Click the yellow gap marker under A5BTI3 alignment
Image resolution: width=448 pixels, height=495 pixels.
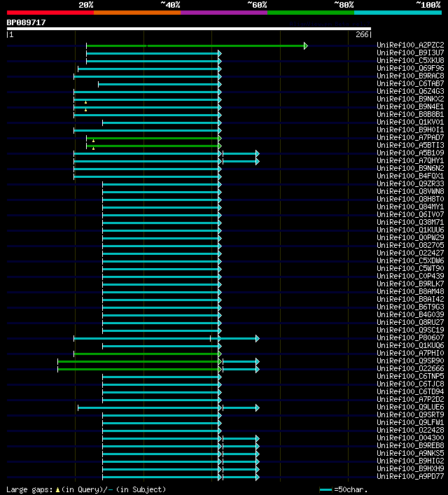[x=94, y=148]
